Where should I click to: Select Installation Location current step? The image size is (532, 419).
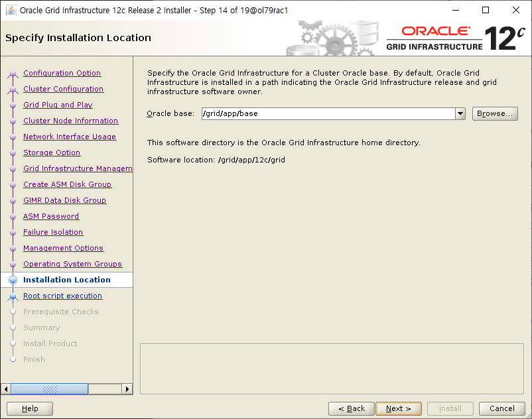(x=67, y=280)
